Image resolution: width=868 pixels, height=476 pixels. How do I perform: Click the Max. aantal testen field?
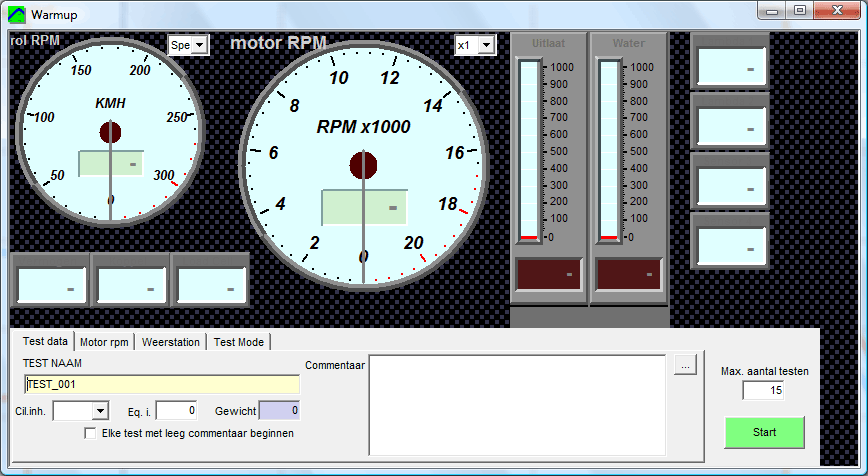tap(763, 390)
